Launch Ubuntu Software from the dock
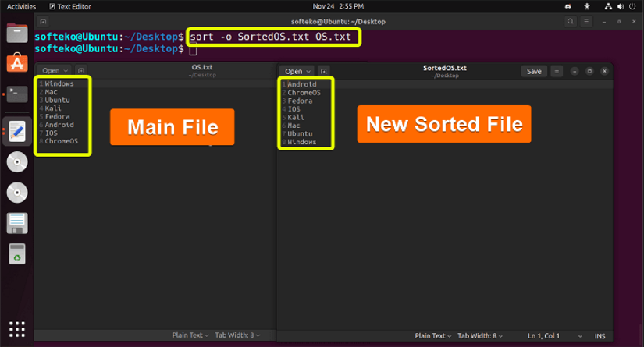This screenshot has height=347, width=644. 17,62
